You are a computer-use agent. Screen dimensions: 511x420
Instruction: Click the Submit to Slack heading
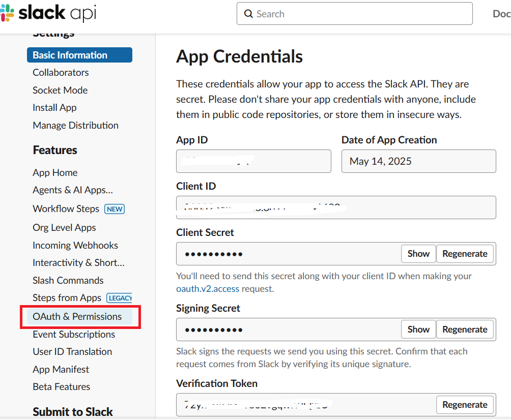pyautogui.click(x=73, y=412)
